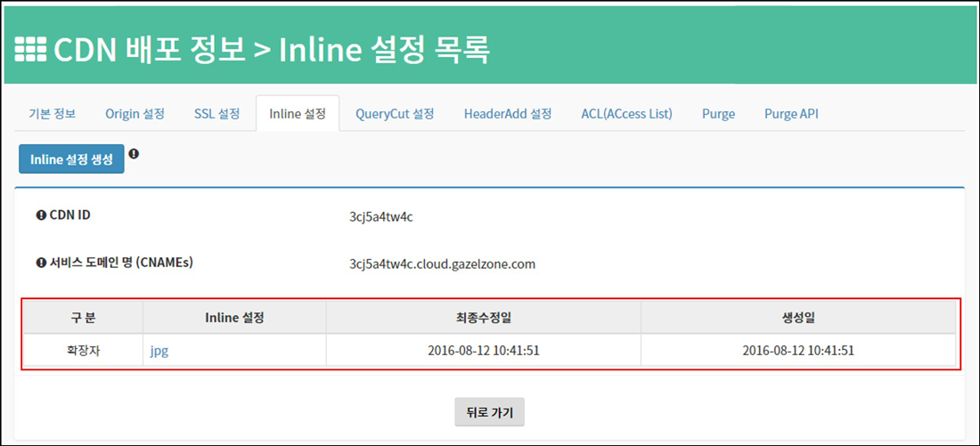Select the Inline 설정 tab
The image size is (980, 446).
point(298,114)
